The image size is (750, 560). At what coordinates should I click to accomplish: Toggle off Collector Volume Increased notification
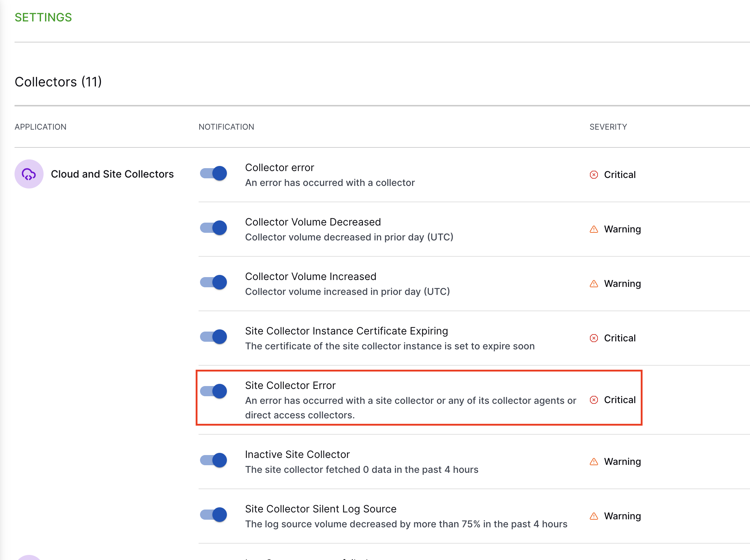tap(213, 282)
